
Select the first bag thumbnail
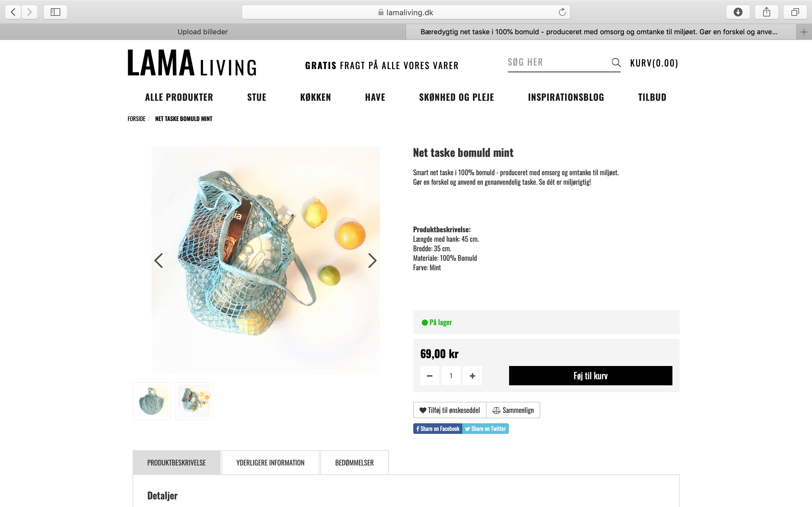click(152, 401)
